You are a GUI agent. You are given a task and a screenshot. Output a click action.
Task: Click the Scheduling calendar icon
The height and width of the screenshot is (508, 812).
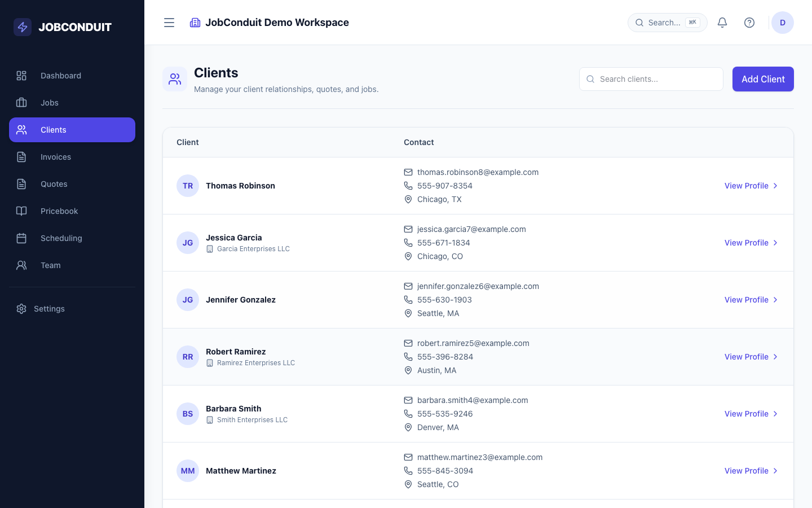21,238
